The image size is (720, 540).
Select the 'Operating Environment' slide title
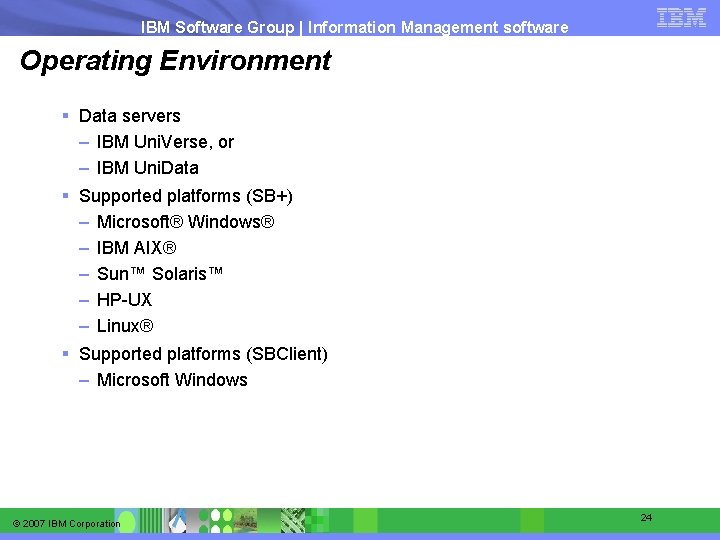pos(175,61)
